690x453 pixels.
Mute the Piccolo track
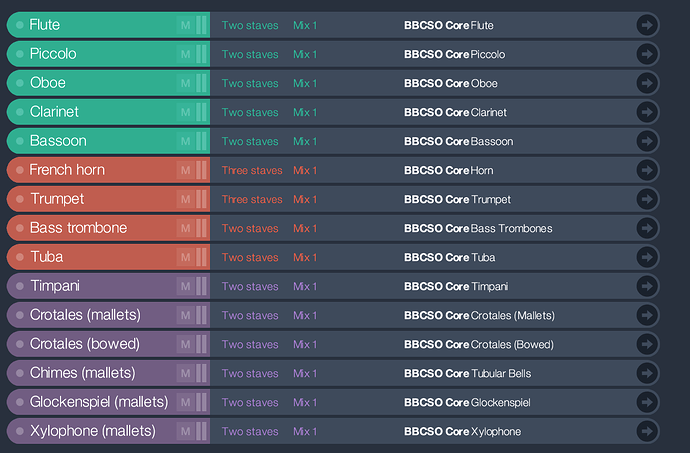(184, 54)
